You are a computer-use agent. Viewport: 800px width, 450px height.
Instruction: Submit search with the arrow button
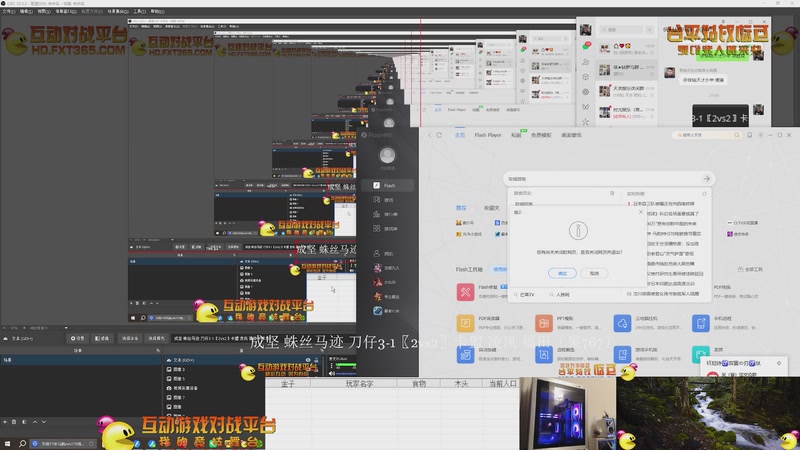click(x=707, y=179)
